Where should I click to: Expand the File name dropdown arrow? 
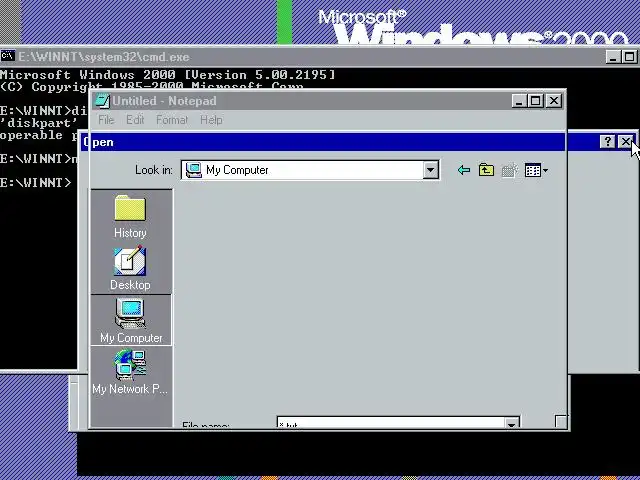[x=511, y=424]
